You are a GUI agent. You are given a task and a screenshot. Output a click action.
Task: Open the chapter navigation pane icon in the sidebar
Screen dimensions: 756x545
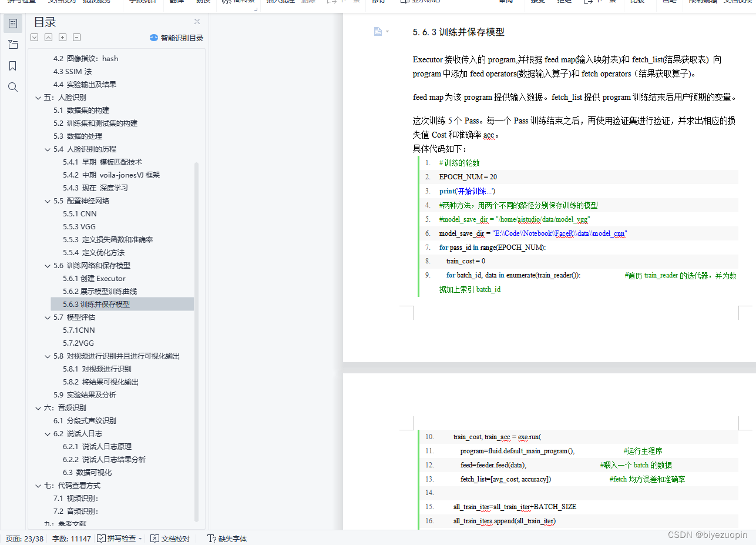13,45
